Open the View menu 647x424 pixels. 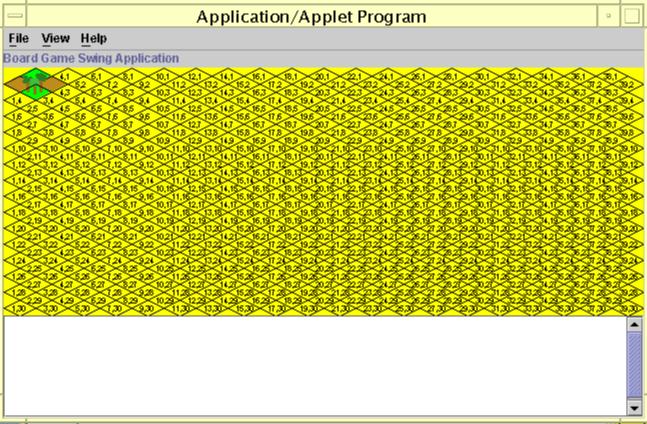coord(55,38)
